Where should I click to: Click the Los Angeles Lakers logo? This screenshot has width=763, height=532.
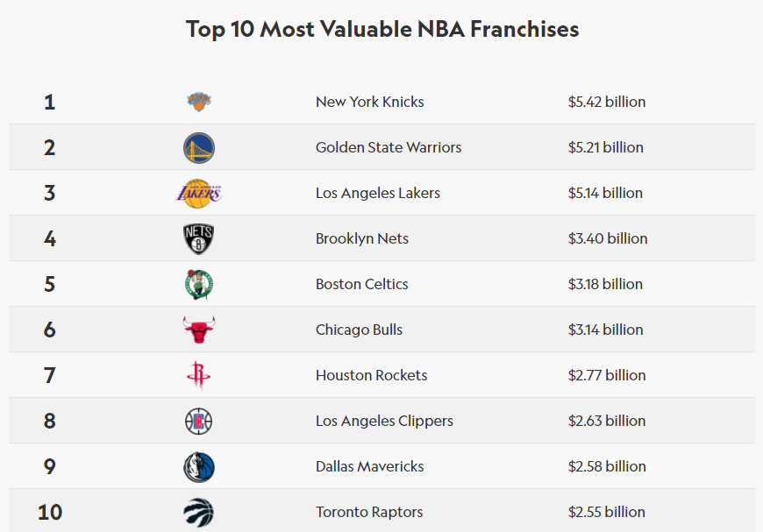[x=199, y=193]
